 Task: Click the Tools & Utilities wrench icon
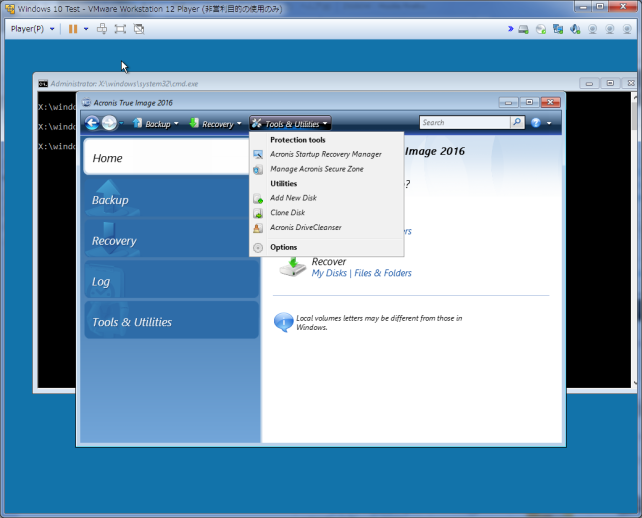click(x=257, y=123)
